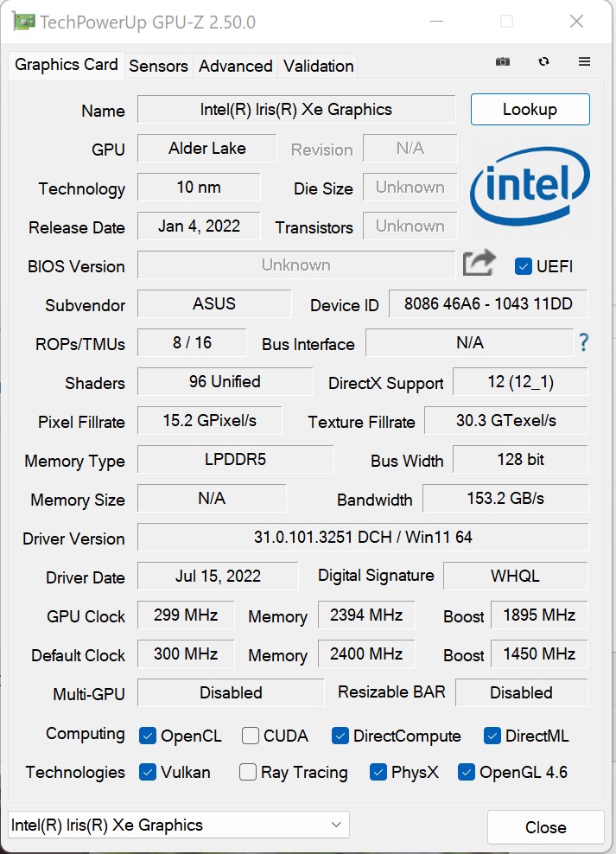Toggle the UEFI checkbox
616x854 pixels.
pos(523,266)
